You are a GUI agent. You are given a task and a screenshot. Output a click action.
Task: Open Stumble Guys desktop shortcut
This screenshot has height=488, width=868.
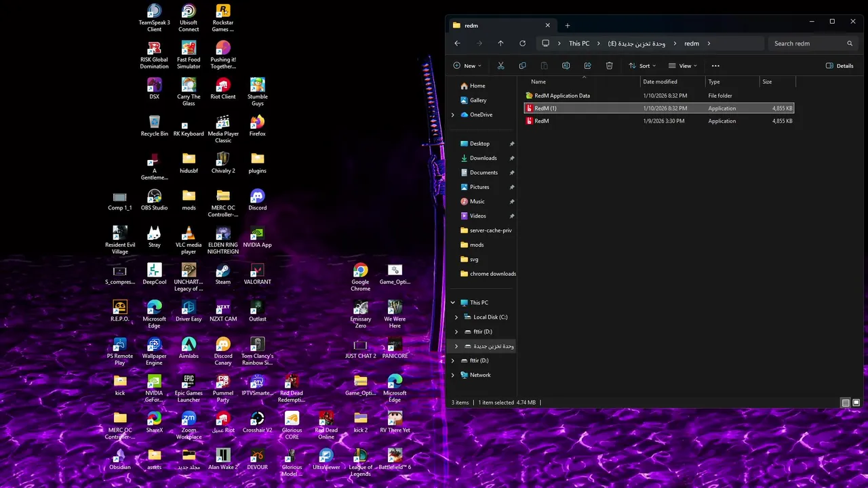tap(257, 91)
